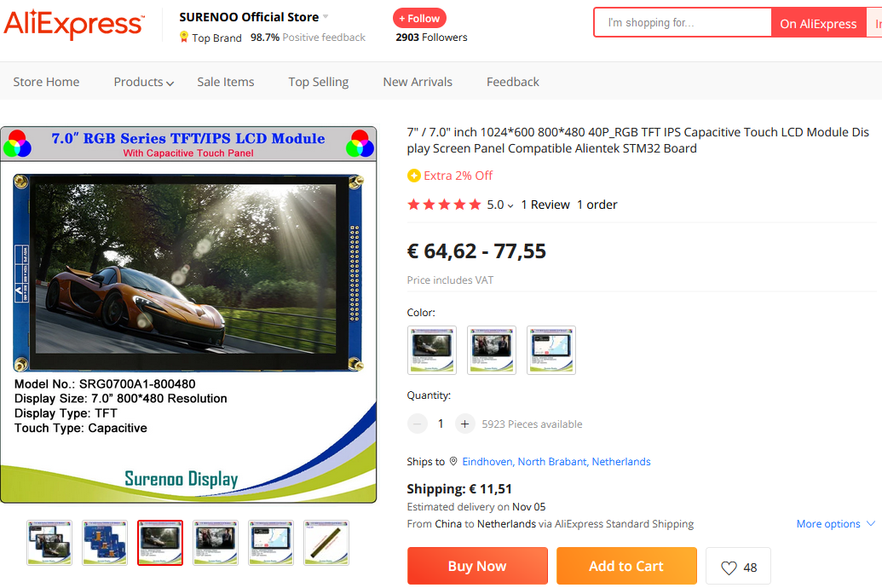Click the Top Brand medal icon
The height and width of the screenshot is (588, 882).
point(184,37)
